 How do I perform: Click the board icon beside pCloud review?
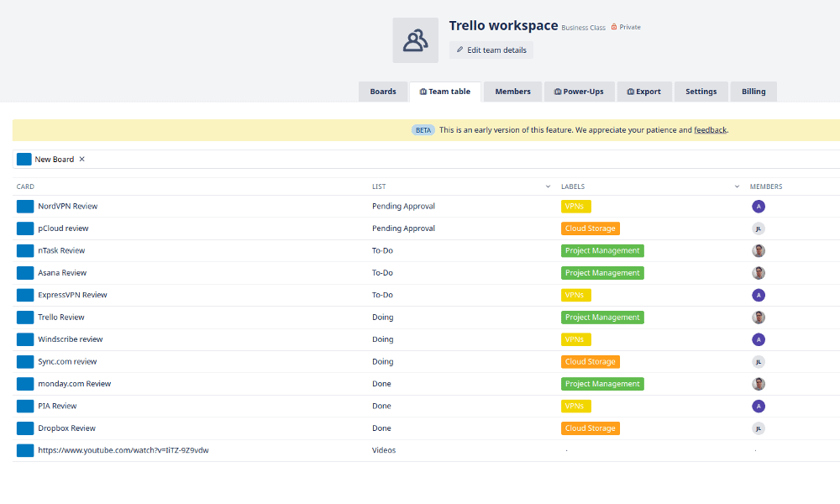coord(25,228)
